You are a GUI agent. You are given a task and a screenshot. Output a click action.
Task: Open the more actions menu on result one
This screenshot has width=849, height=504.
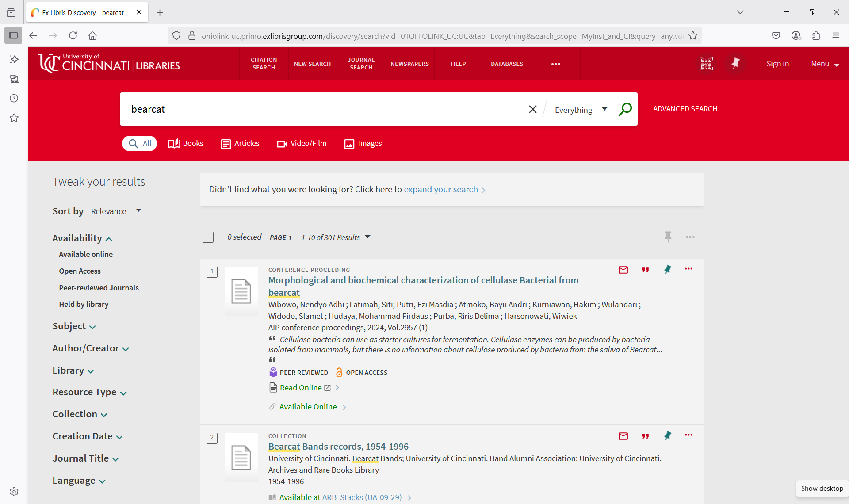click(688, 269)
